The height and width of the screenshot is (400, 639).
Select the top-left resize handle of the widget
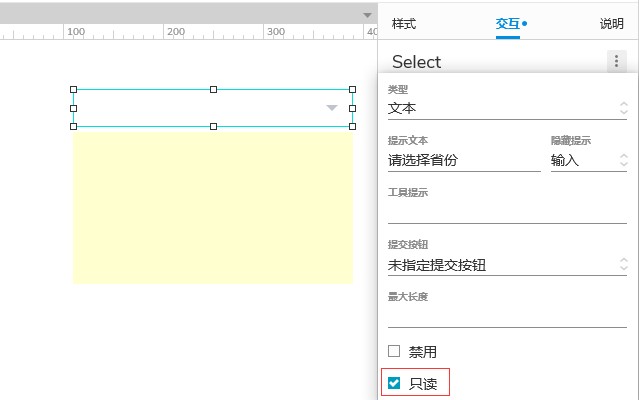point(73,89)
